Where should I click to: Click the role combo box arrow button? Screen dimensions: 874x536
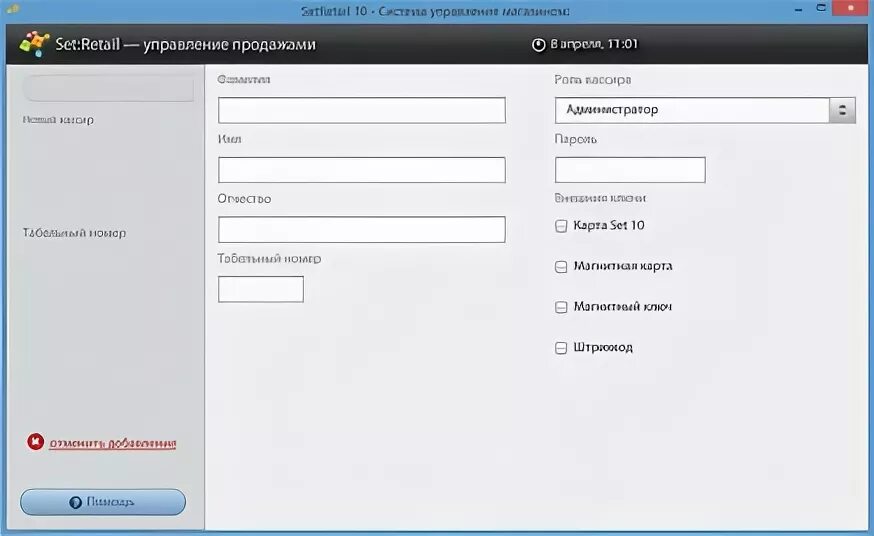tap(842, 110)
